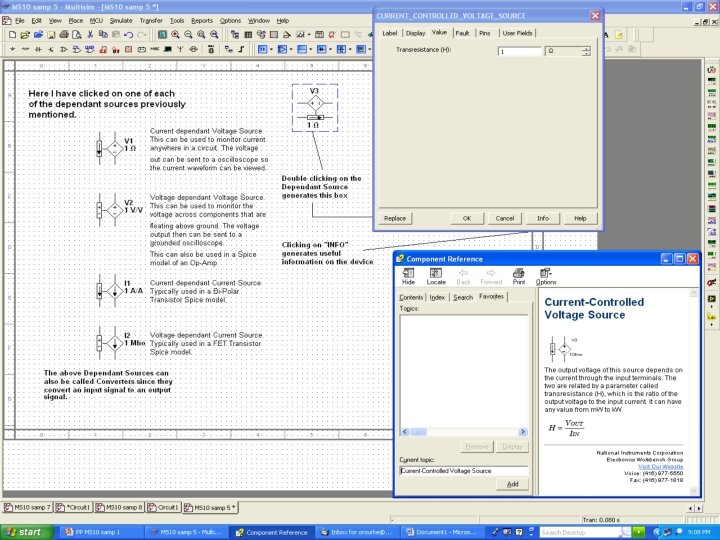The height and width of the screenshot is (540, 720).
Task: Open the Grapher toolbar icon
Action: 300,34
